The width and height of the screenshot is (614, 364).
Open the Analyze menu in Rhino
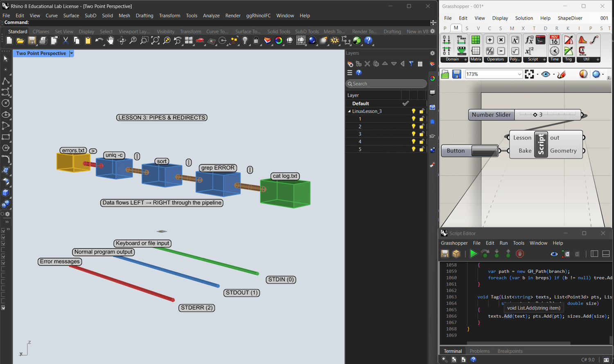pos(211,16)
